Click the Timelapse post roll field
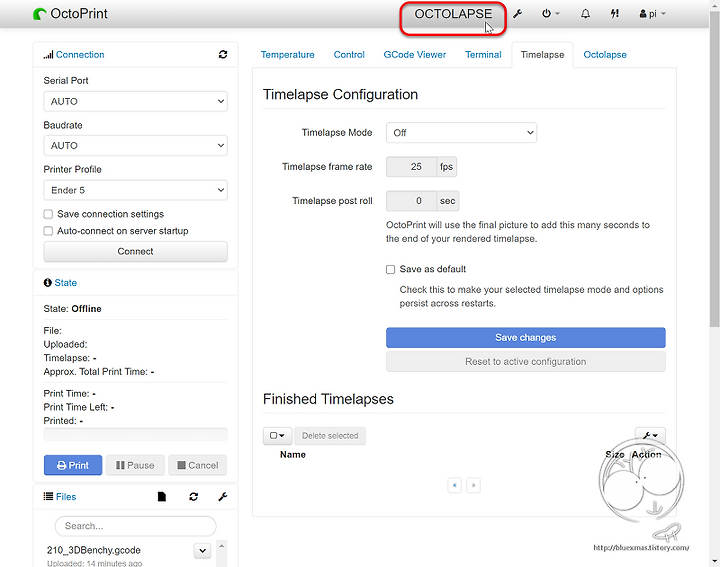Screen dimensions: 720x567 click(411, 201)
